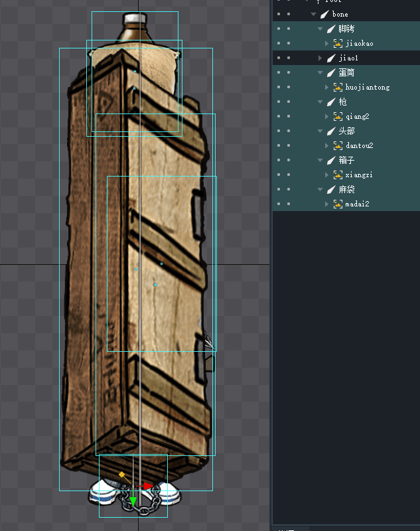
Task: Click the red X-axis arrow of the gizmo
Action: (x=147, y=486)
